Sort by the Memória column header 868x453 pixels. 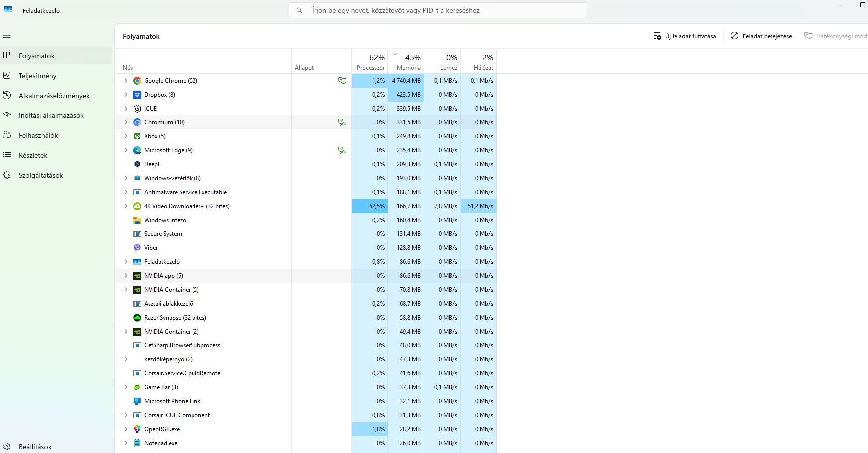tap(406, 61)
